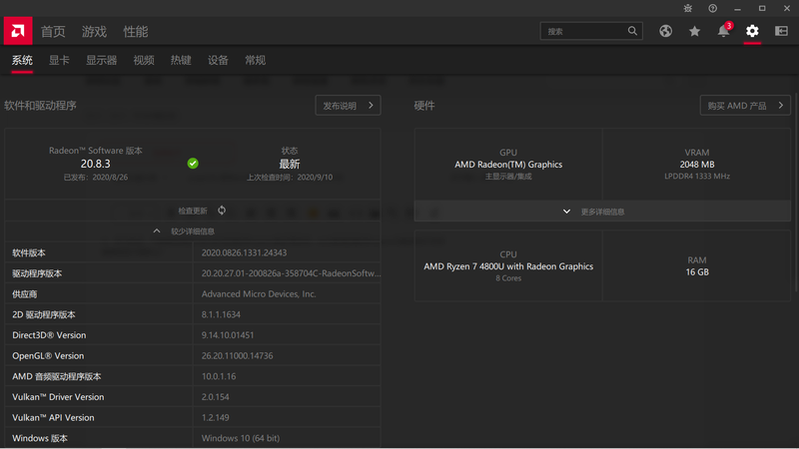Switch to the 显卡 tab

click(59, 61)
